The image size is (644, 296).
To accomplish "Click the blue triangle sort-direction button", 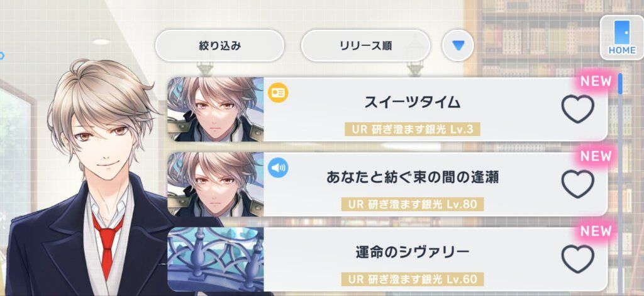I will [458, 45].
